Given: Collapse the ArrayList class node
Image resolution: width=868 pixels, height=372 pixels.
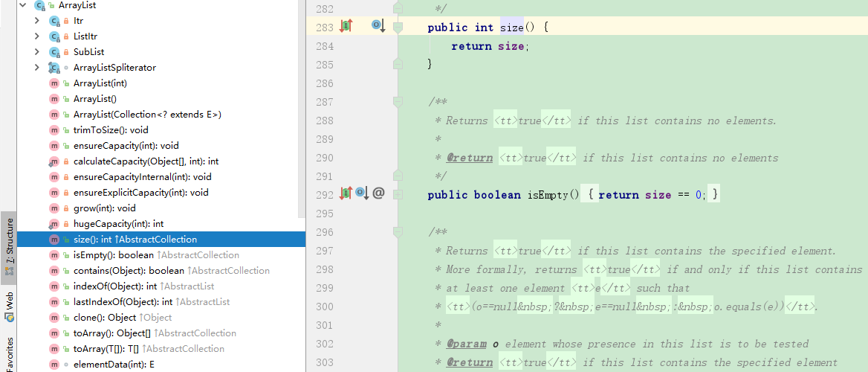Looking at the screenshot, I should pyautogui.click(x=22, y=5).
